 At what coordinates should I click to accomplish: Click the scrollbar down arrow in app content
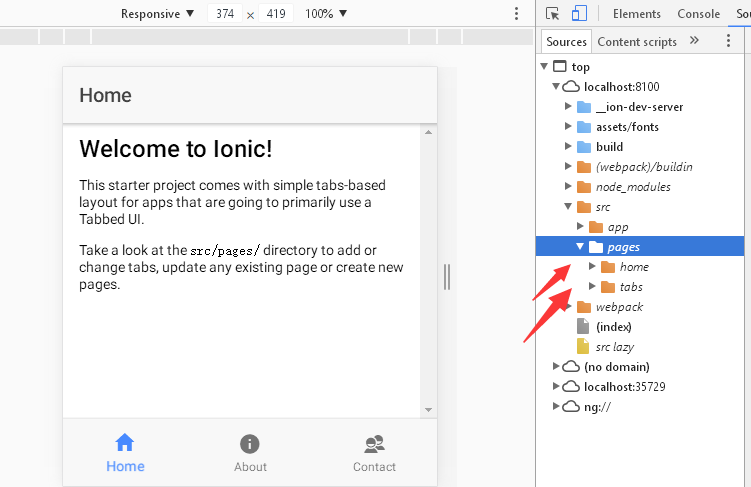pos(428,410)
